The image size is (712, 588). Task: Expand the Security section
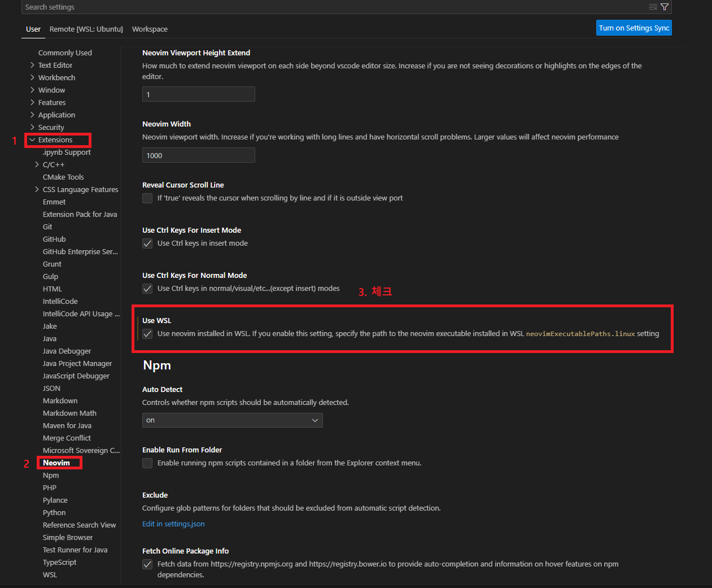[32, 127]
